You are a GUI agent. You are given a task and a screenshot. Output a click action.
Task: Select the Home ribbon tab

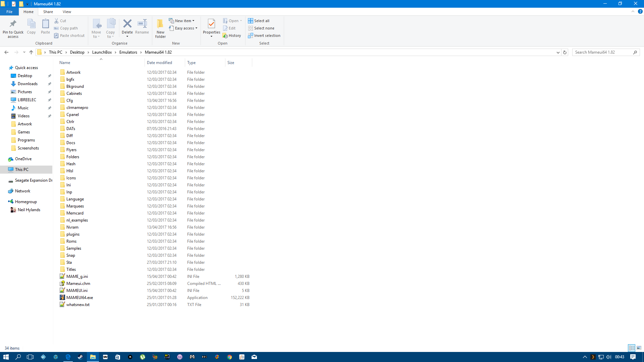[x=29, y=12]
